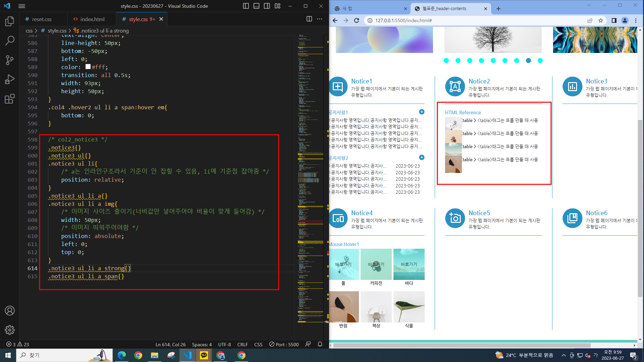Viewport: 644px width, 362px height.
Task: Switch to the reset.css editor tab
Action: (x=41, y=19)
